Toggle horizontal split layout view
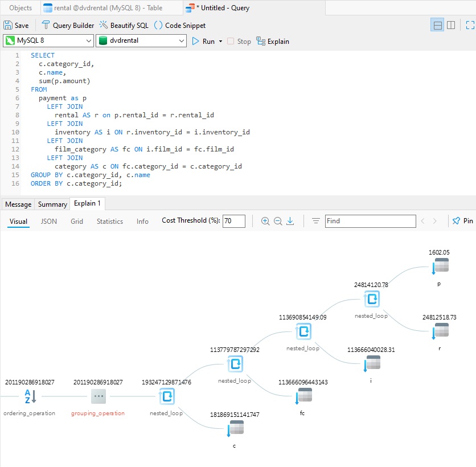The width and height of the screenshot is (476, 467). [x=438, y=25]
